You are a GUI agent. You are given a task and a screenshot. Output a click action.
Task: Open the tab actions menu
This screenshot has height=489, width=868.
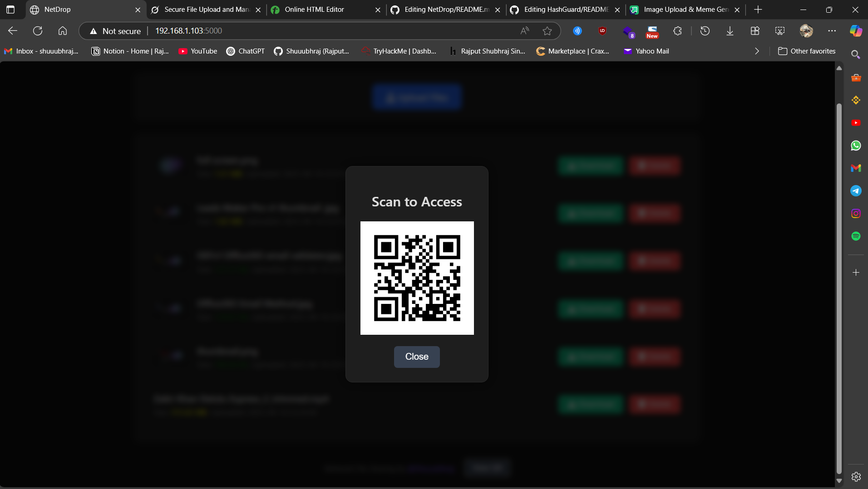pos(11,9)
